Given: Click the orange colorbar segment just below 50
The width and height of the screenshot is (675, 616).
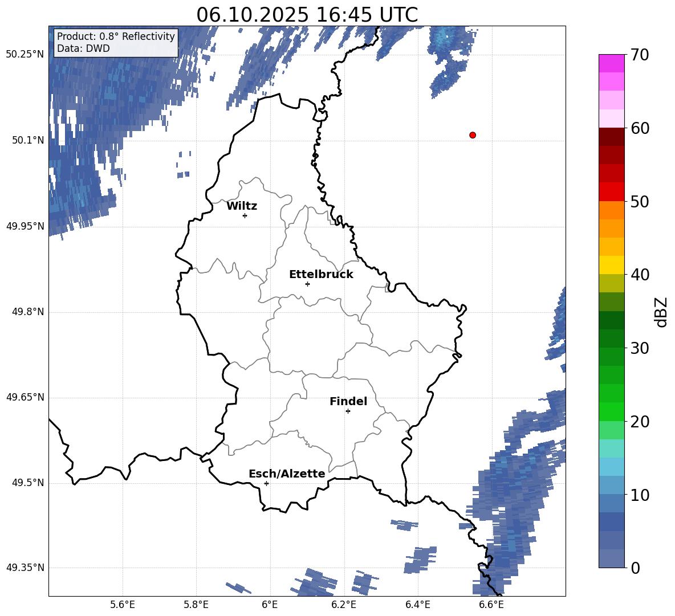Looking at the screenshot, I should coord(611,210).
